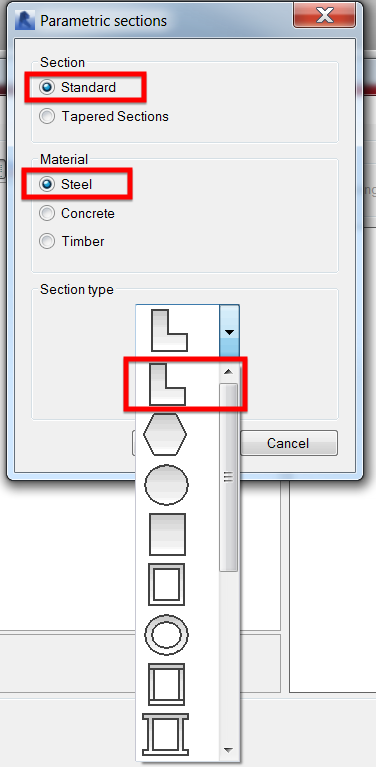Viewport: 376px width, 767px height.
Task: Click the list scrollbar up arrow
Action: tap(228, 372)
